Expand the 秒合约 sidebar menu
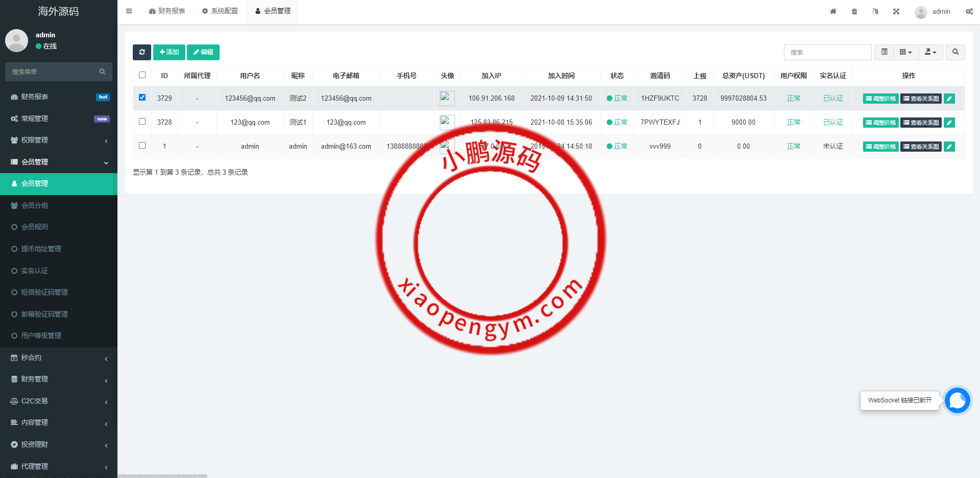 (x=59, y=357)
